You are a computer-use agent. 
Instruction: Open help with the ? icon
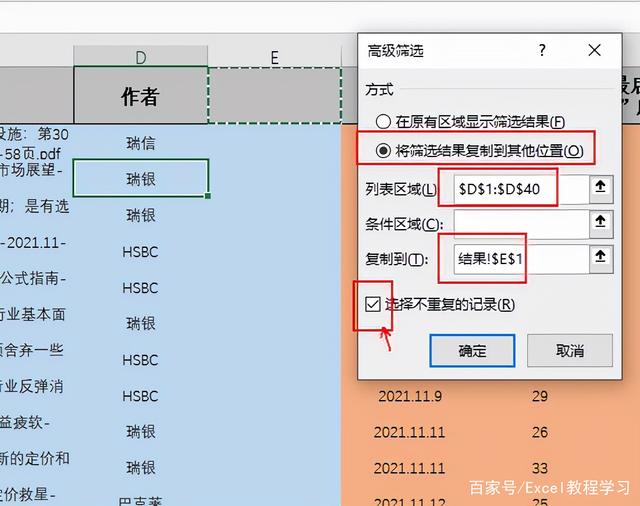(x=542, y=50)
